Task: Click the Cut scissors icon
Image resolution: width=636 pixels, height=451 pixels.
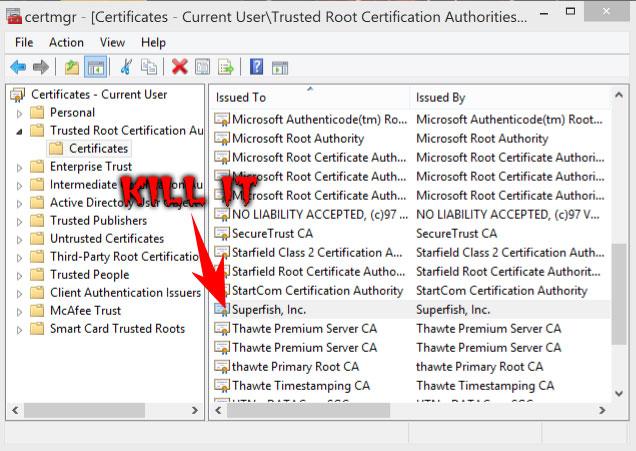Action: pos(127,67)
